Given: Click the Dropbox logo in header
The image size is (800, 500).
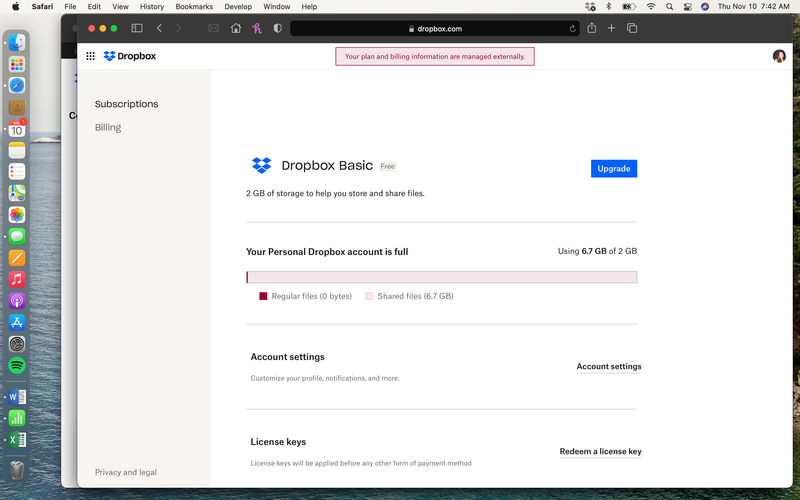Looking at the screenshot, I should pos(130,57).
